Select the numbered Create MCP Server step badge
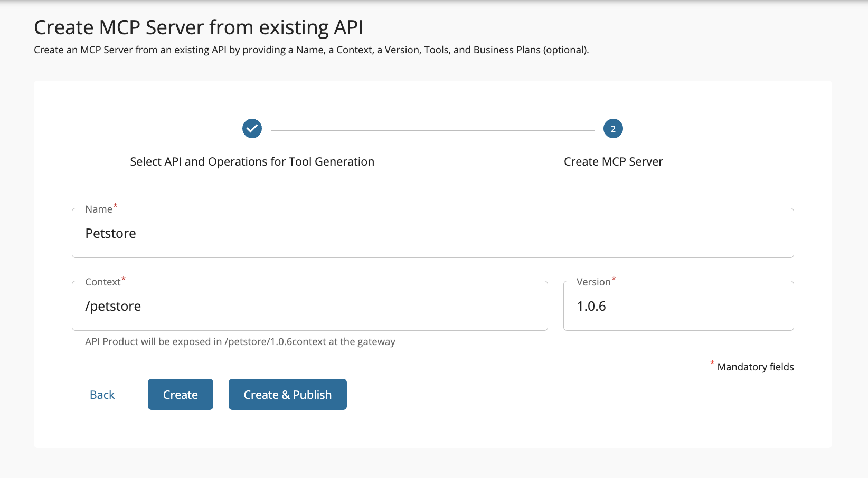Image resolution: width=868 pixels, height=478 pixels. click(x=613, y=128)
